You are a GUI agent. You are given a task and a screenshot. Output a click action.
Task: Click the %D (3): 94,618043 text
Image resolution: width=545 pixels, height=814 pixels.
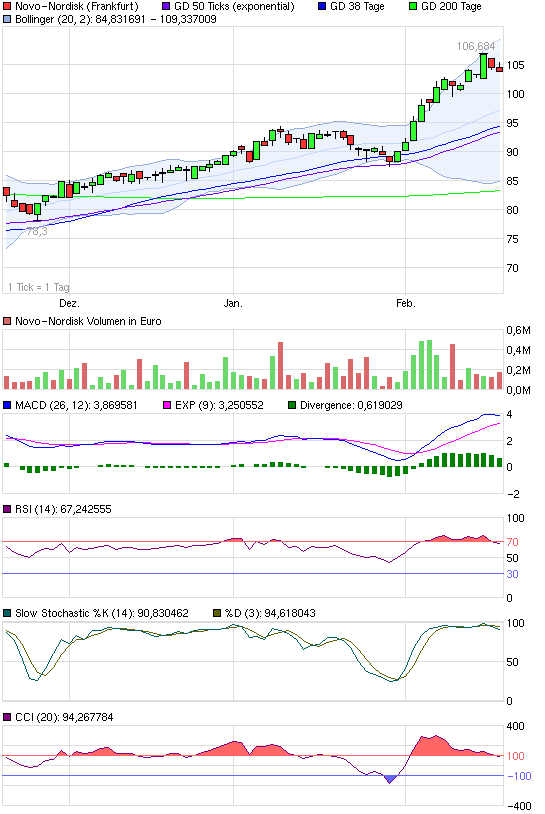pyautogui.click(x=270, y=613)
